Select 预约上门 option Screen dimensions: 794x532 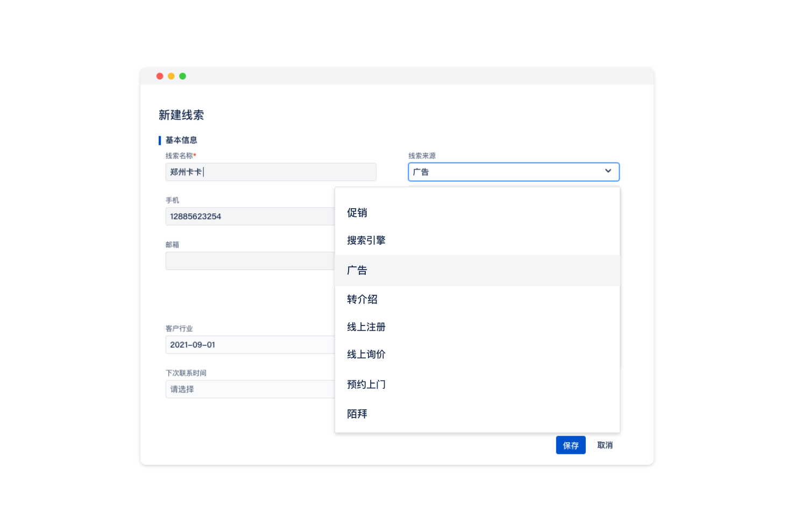pos(366,385)
